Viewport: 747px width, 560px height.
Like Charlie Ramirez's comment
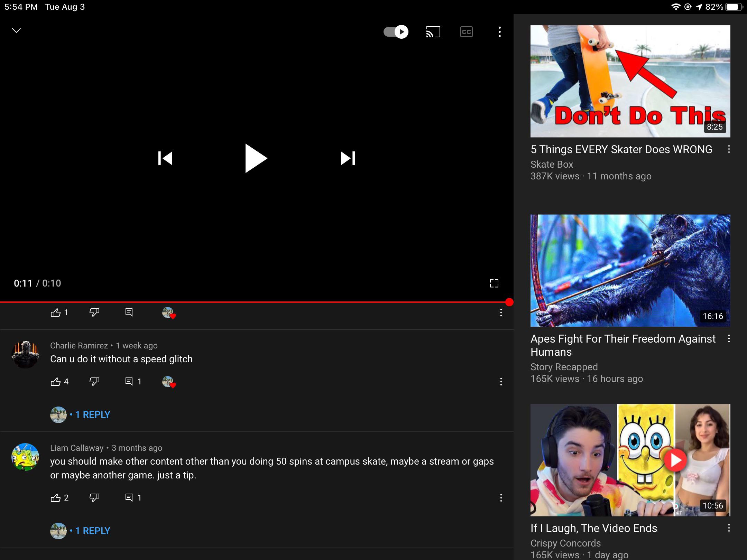(56, 382)
